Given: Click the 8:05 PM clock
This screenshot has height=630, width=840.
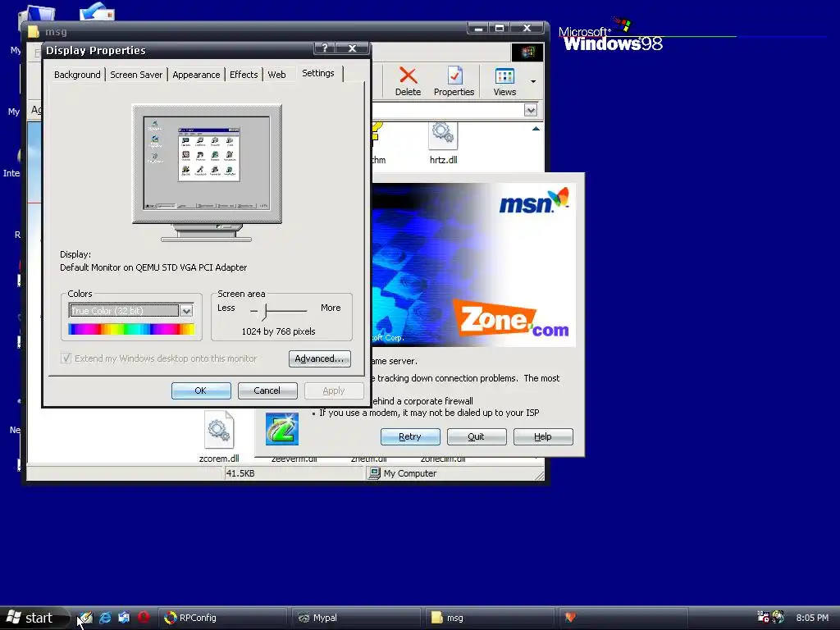Looking at the screenshot, I should click(812, 618).
